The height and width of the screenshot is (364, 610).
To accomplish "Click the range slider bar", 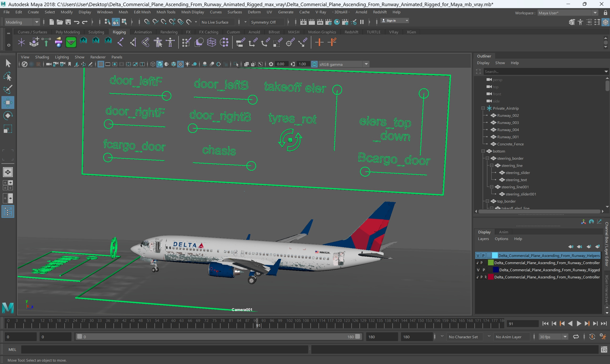I will point(219,337).
